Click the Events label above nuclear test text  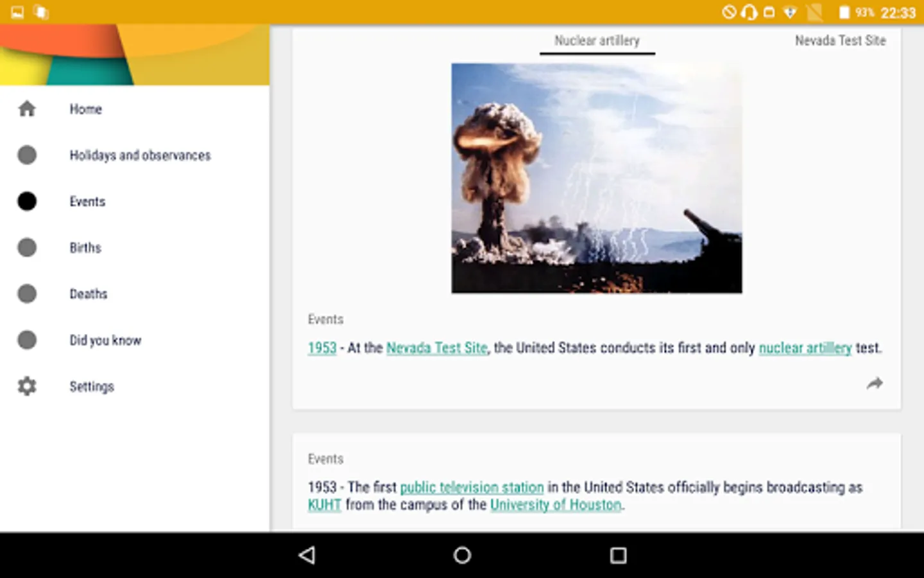[x=325, y=319]
